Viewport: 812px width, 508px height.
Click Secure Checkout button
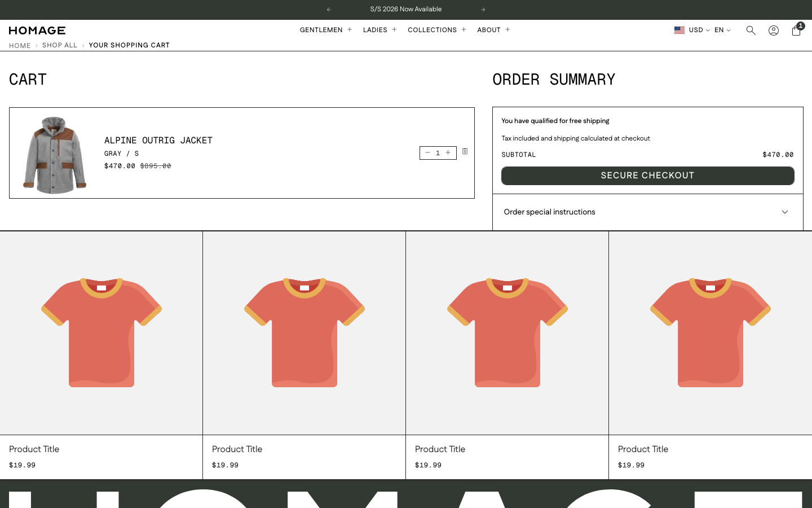tap(647, 176)
